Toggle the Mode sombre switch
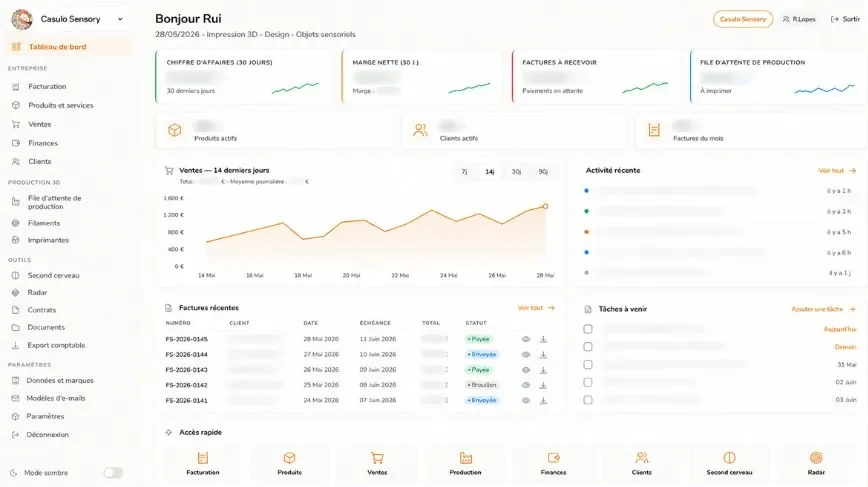 tap(113, 473)
